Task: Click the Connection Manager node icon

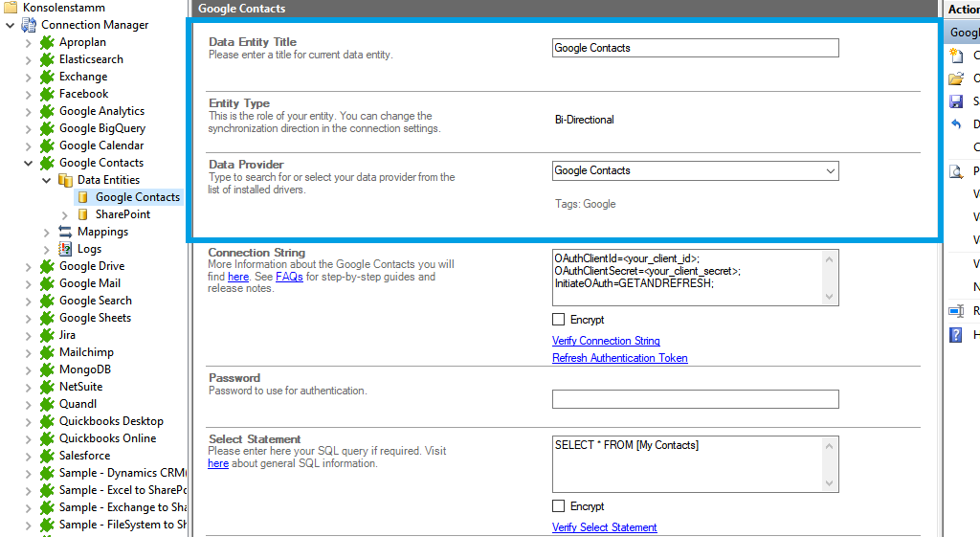Action: click(x=30, y=25)
